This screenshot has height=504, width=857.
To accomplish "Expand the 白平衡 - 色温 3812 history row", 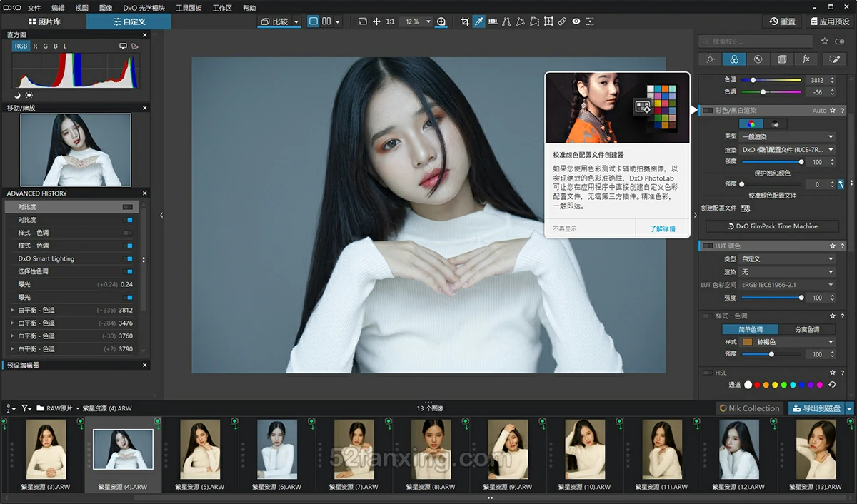I will click(12, 310).
